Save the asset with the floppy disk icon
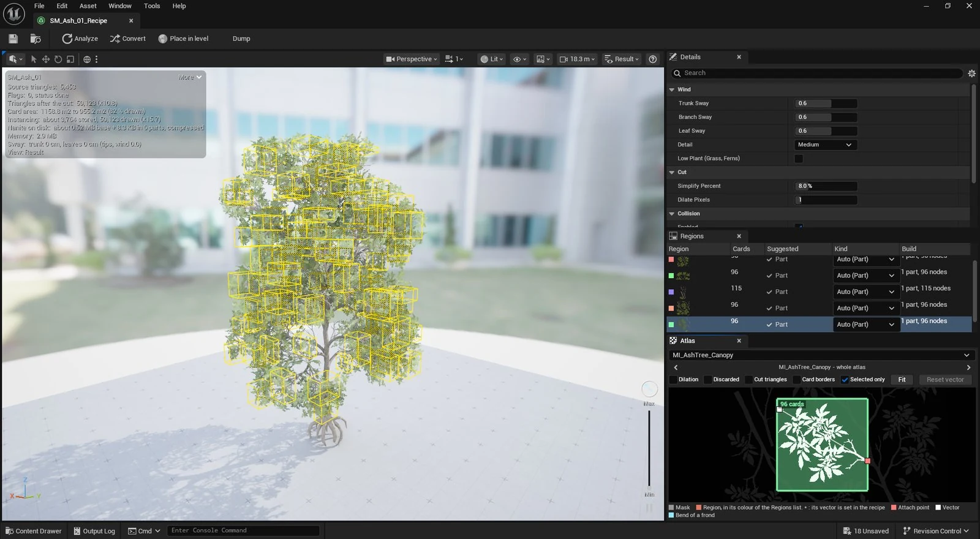Screen dimensions: 980x539 coord(13,39)
